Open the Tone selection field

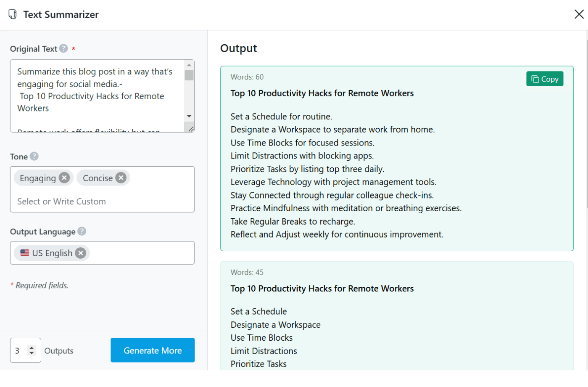[x=101, y=201]
